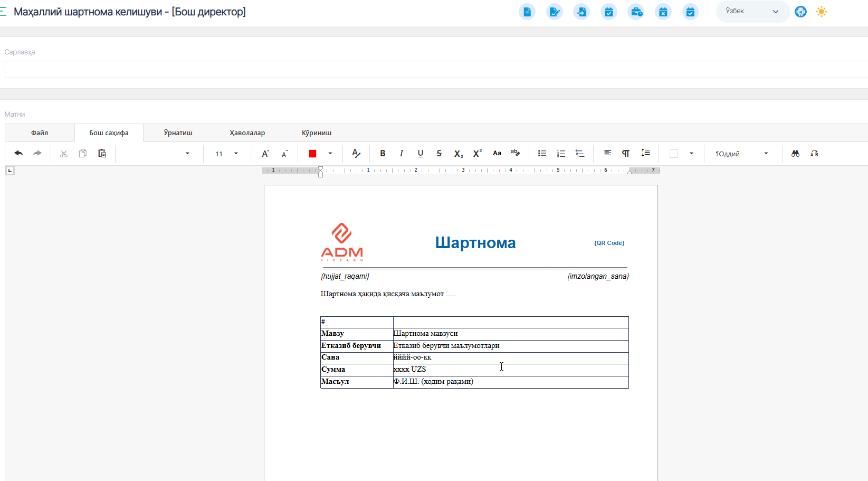Open the hamburger menu beside the page title
868x481 pixels.
[3, 12]
